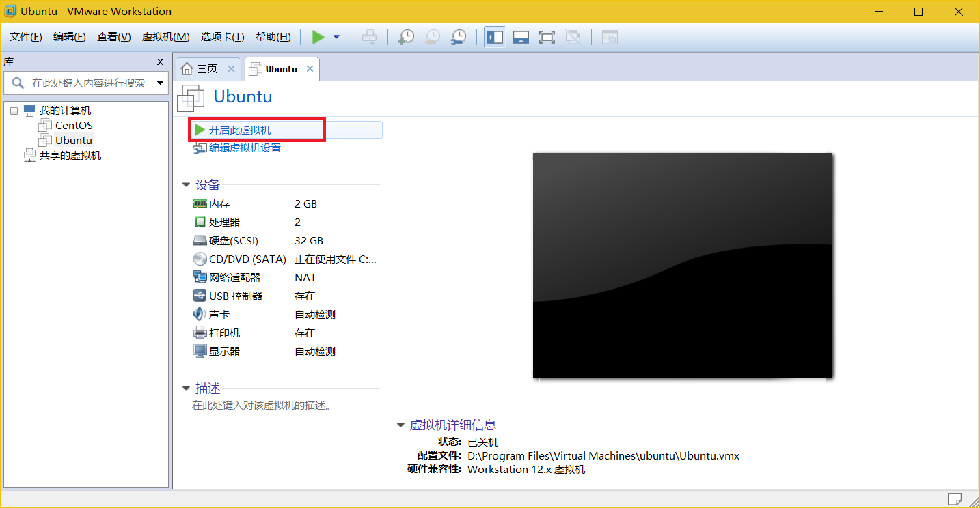
Task: Click the virtual machine screen thumbnail
Action: pyautogui.click(x=682, y=265)
